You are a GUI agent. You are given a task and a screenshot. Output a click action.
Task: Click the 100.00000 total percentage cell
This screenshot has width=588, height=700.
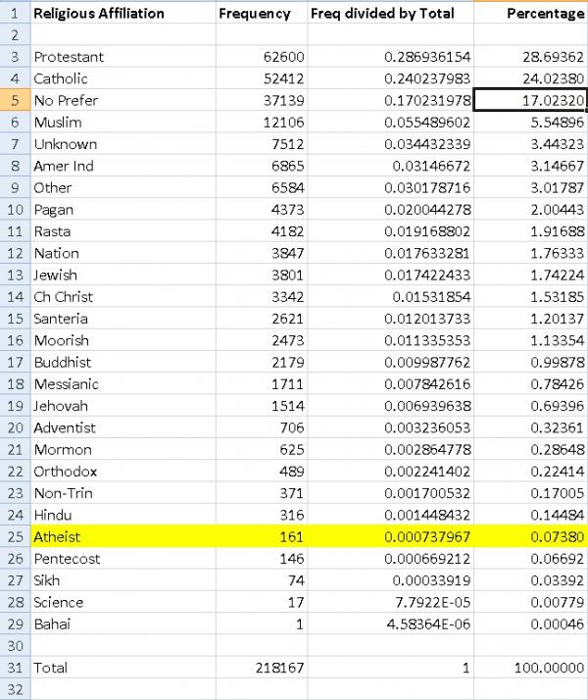530,668
